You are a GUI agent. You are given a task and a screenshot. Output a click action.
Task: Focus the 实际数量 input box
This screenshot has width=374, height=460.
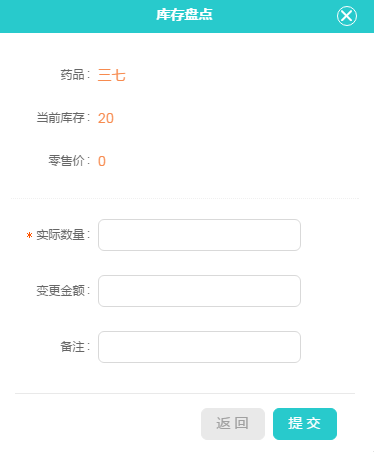(x=199, y=235)
